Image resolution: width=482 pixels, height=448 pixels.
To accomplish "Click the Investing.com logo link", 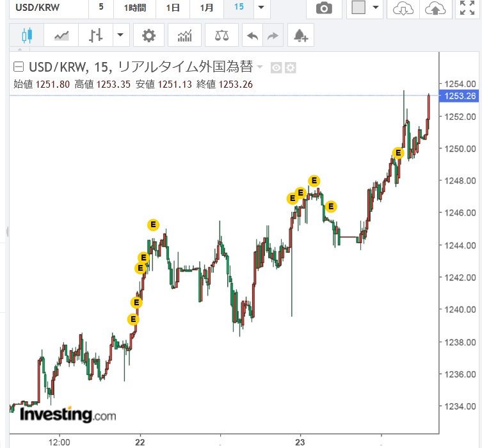I will tap(68, 415).
